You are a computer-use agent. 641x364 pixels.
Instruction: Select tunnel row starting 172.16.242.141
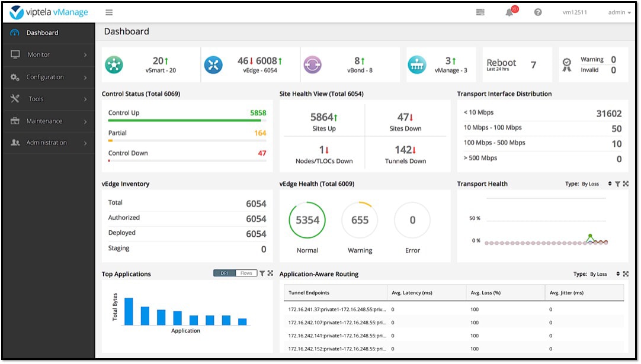(x=454, y=336)
